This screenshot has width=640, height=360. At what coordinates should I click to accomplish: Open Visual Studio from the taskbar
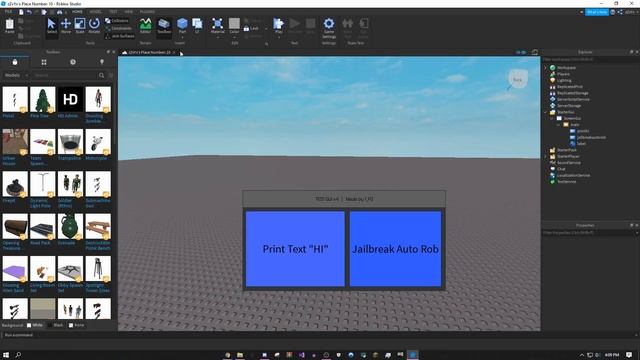(302, 355)
